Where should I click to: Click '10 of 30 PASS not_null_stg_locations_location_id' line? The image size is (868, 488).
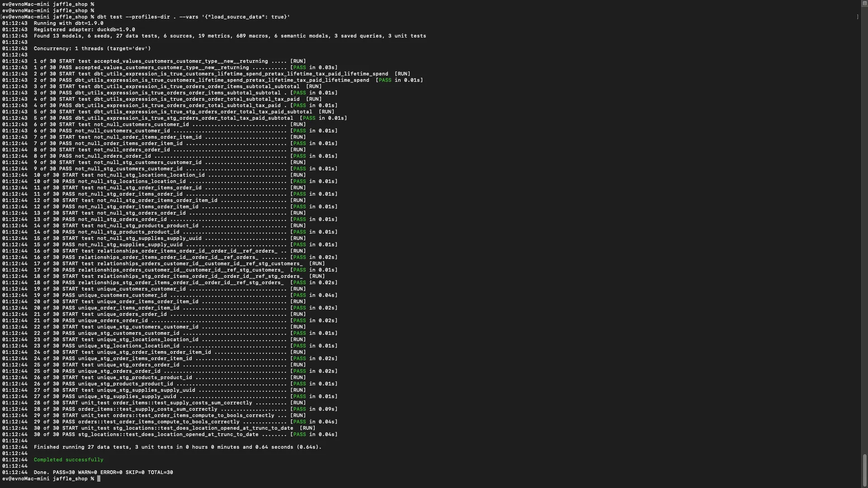click(x=186, y=181)
